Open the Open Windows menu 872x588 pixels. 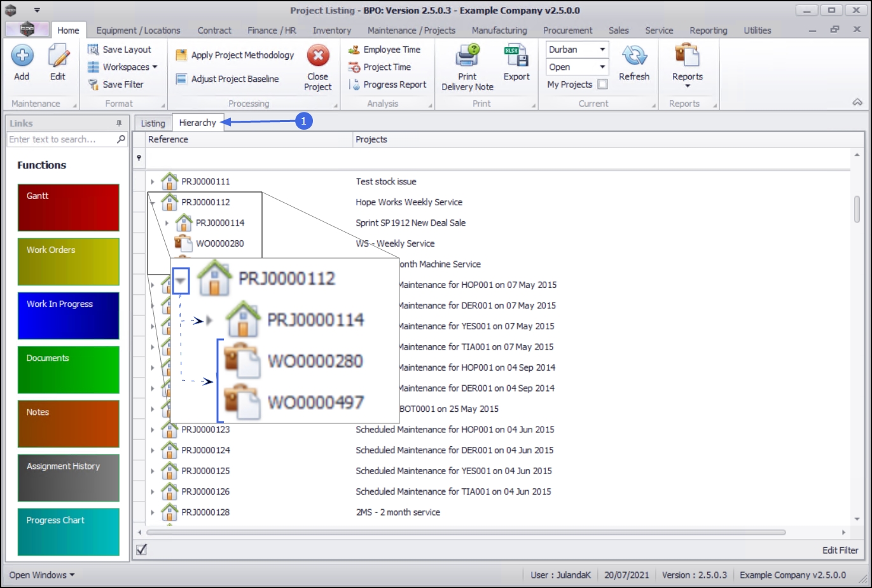[41, 575]
